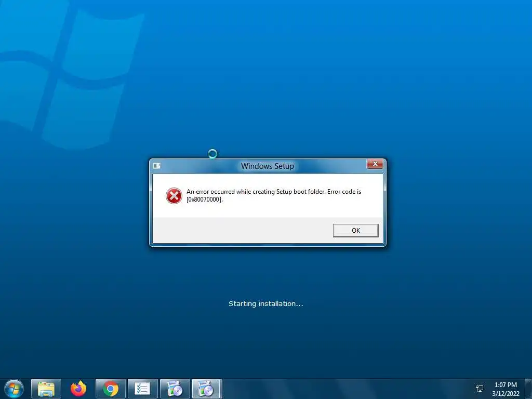The image size is (532, 399).
Task: Confirm the error with OK
Action: [355, 230]
